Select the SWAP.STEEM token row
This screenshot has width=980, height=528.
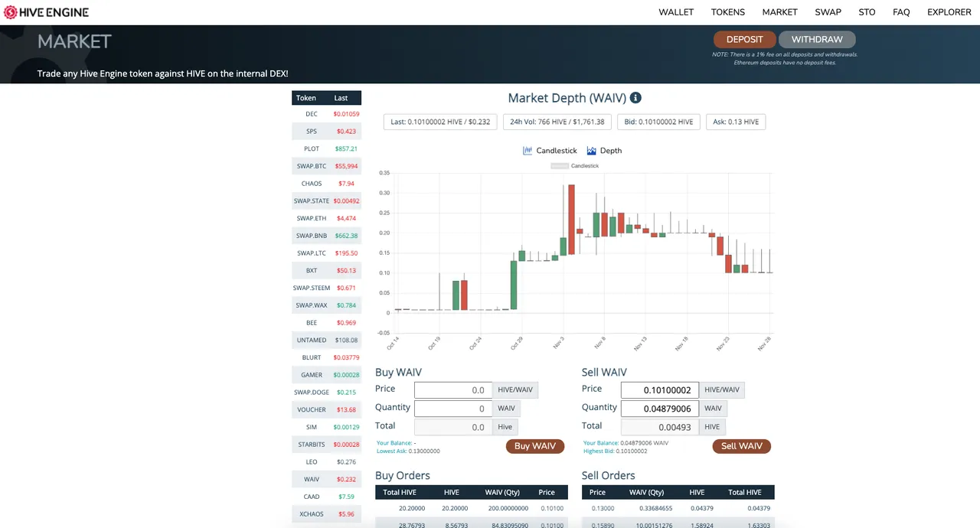(326, 288)
